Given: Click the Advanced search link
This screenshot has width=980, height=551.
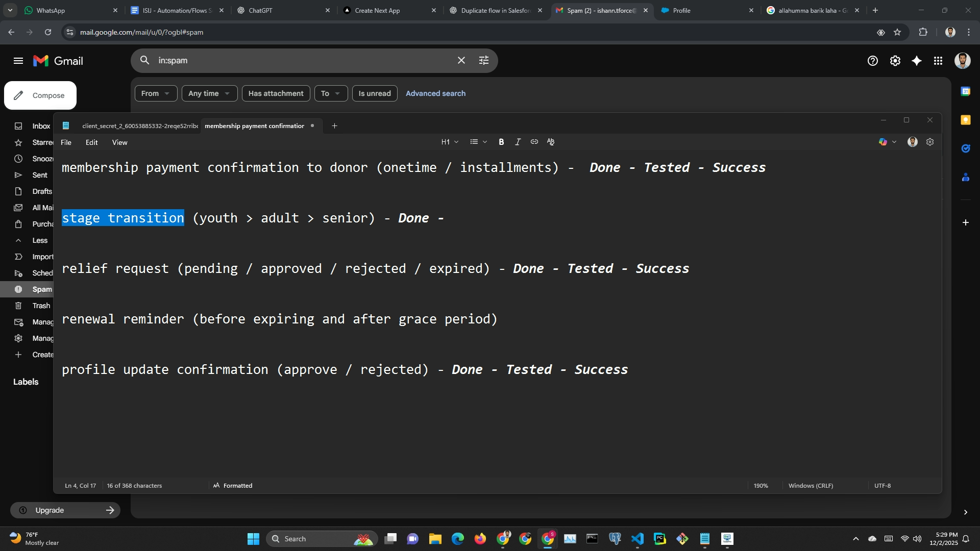Looking at the screenshot, I should point(435,93).
